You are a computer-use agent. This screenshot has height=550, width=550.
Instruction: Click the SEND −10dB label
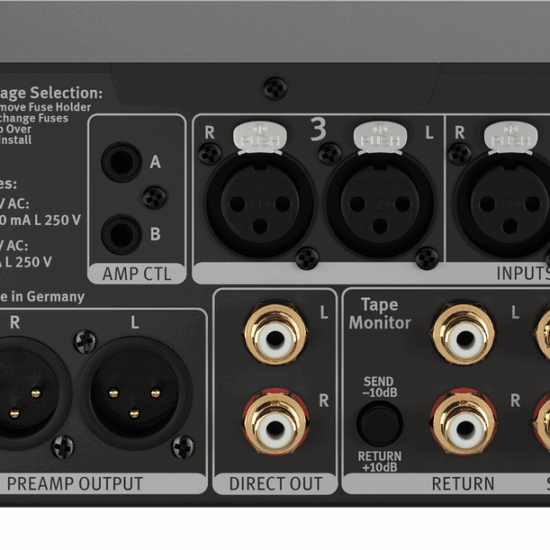pos(380,387)
